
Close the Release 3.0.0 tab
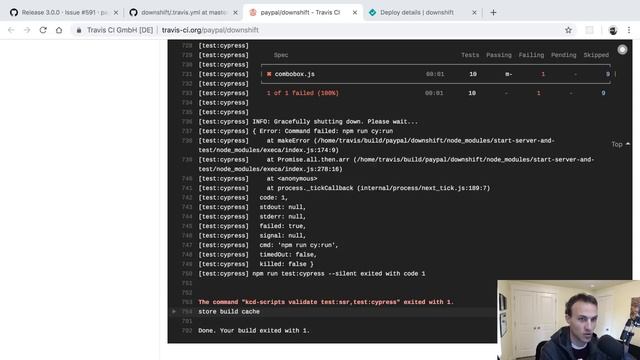point(116,13)
